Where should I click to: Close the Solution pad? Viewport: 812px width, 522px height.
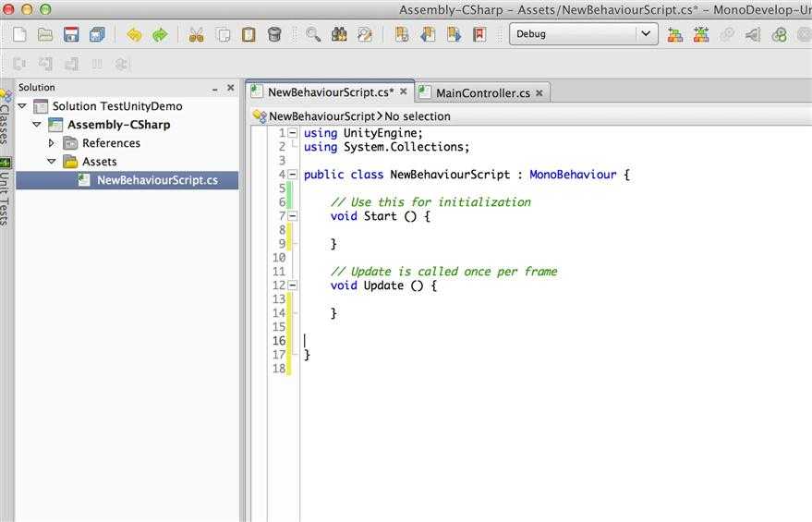230,88
